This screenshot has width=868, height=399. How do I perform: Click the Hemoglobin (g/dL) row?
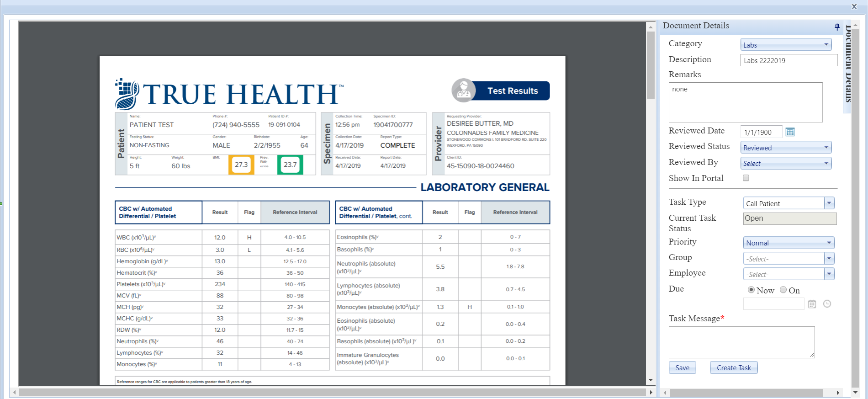pyautogui.click(x=222, y=261)
